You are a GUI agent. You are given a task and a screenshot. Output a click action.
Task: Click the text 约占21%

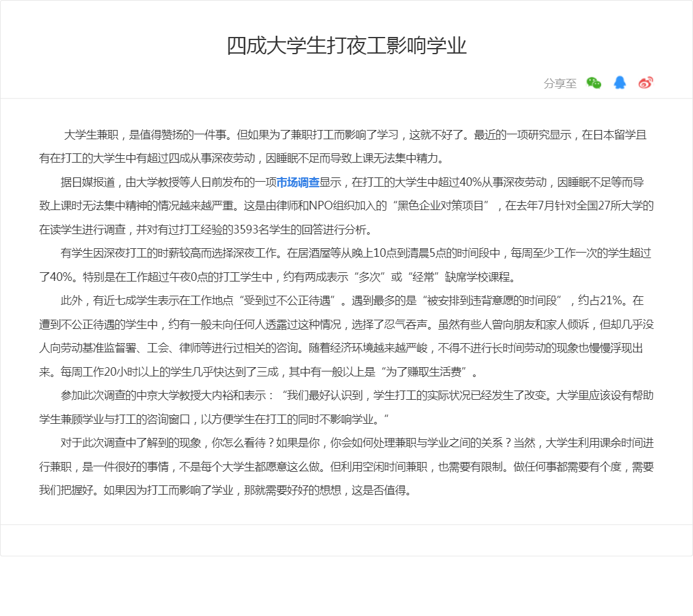coord(600,301)
